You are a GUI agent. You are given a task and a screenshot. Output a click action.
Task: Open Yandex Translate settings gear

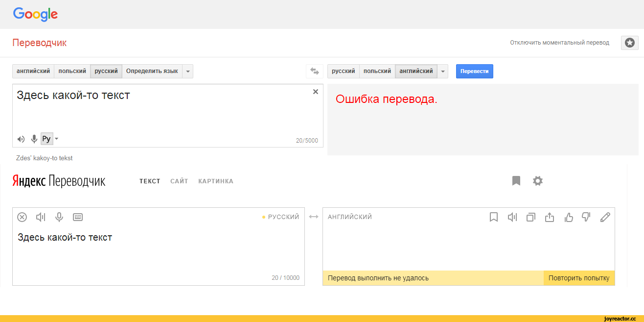[x=538, y=181]
